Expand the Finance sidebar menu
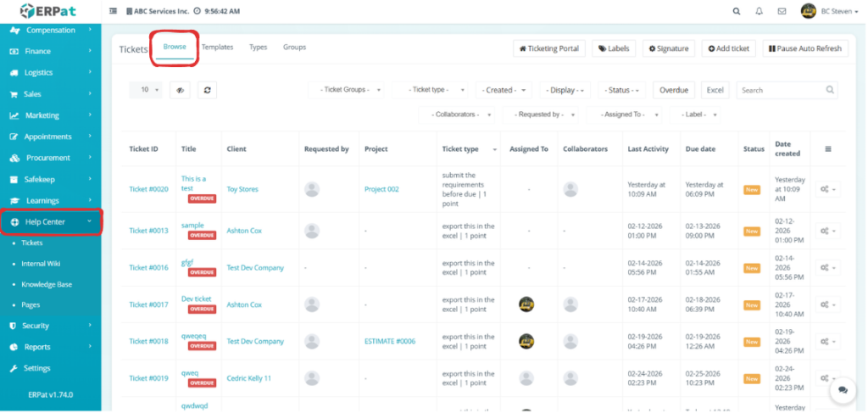This screenshot has width=868, height=413. click(38, 52)
